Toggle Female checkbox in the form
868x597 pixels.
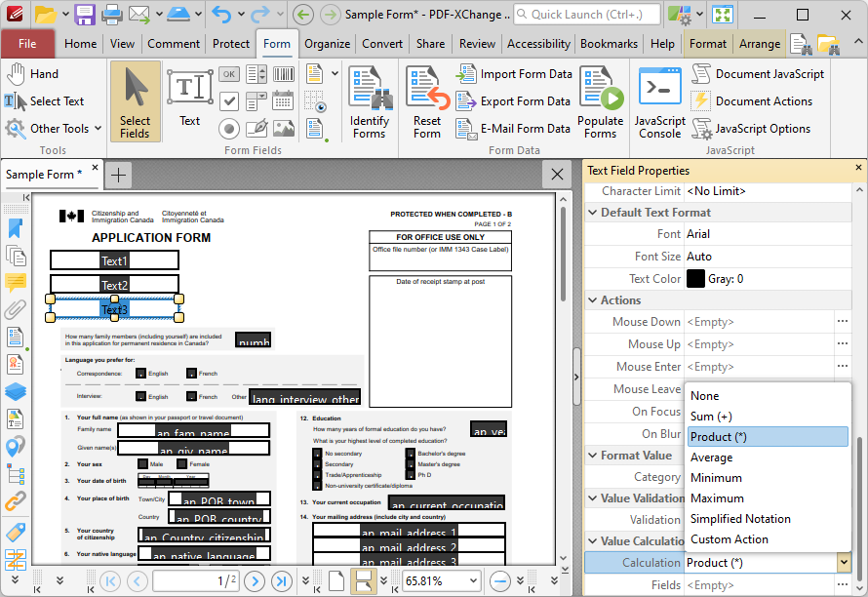(x=182, y=464)
